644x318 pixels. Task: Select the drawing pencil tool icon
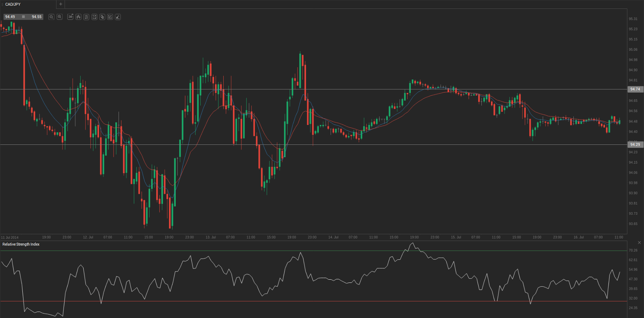[x=118, y=17]
